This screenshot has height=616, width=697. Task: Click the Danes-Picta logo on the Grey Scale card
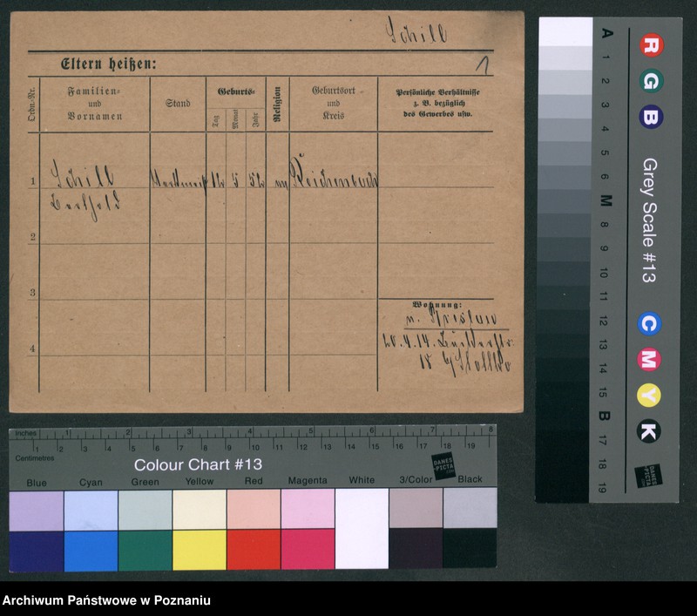[x=648, y=476]
